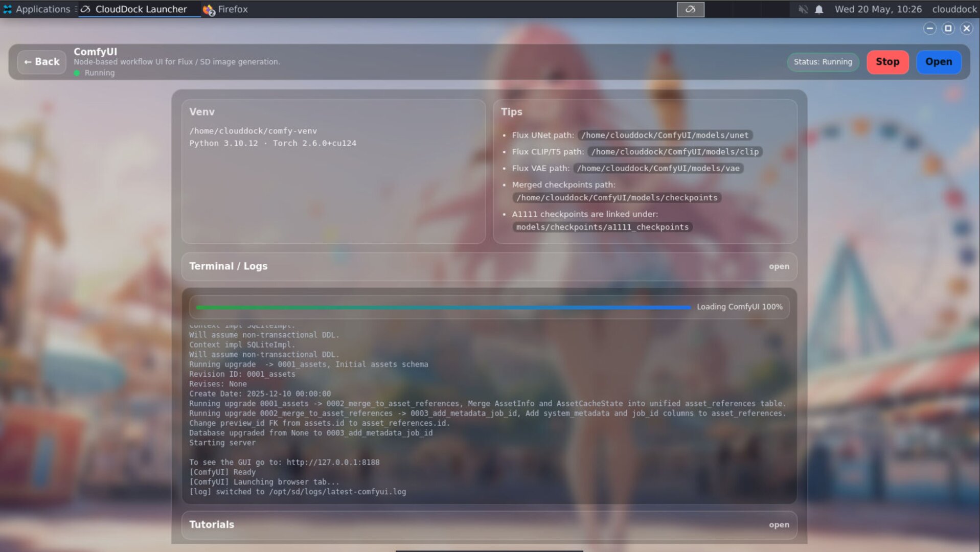980x552 pixels.
Task: Click the /home/clouddock/comfy-venv path text
Action: coord(253,131)
